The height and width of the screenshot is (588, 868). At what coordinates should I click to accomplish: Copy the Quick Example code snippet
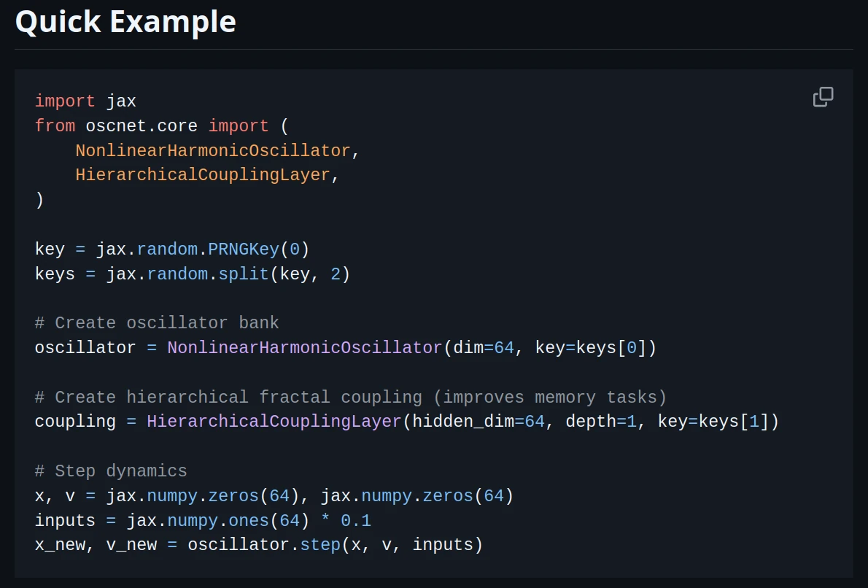(x=823, y=97)
